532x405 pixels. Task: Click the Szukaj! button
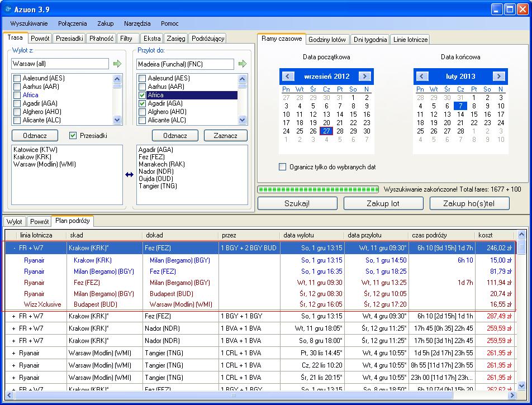click(297, 203)
